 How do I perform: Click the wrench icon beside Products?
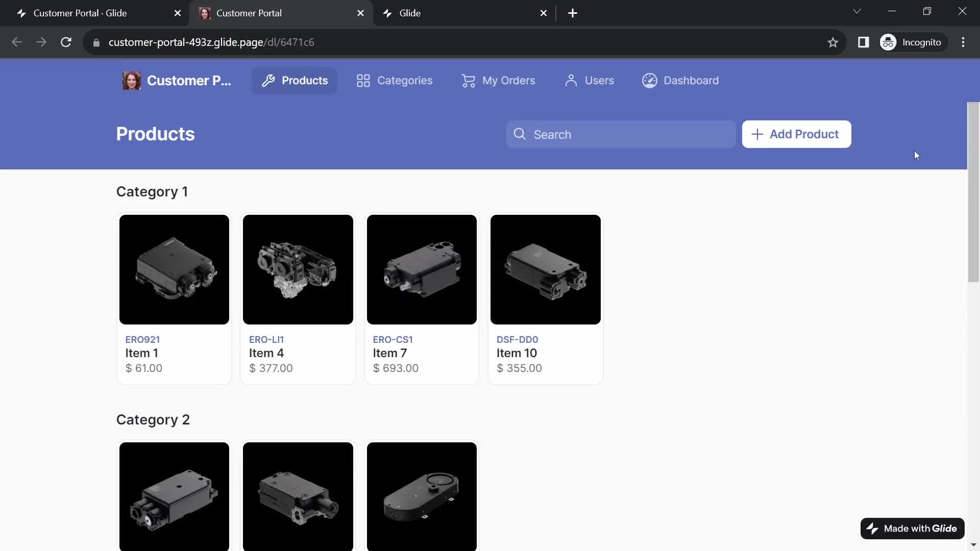coord(268,81)
